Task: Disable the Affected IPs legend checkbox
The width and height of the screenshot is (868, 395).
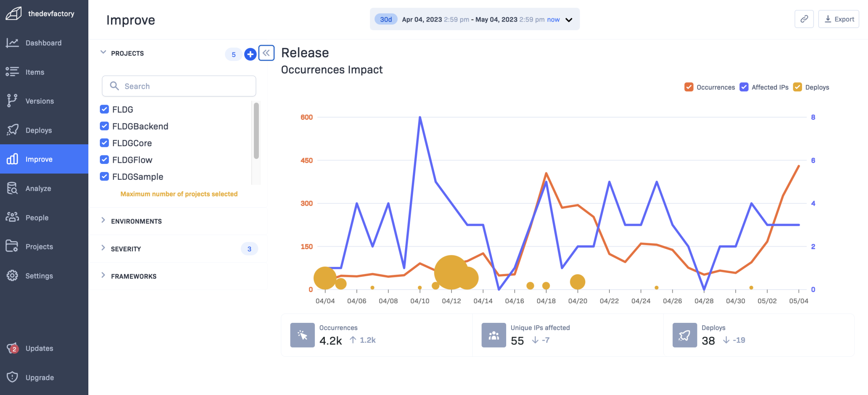Action: (744, 87)
